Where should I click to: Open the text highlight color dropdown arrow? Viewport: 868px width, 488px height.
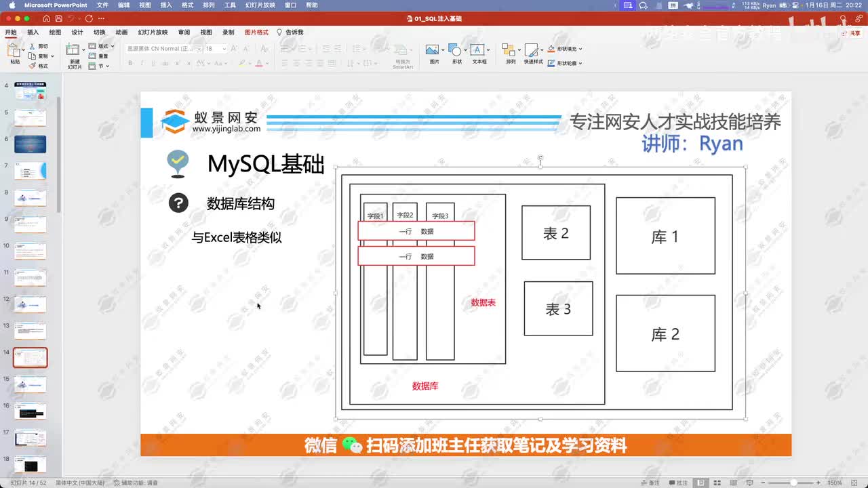(249, 63)
